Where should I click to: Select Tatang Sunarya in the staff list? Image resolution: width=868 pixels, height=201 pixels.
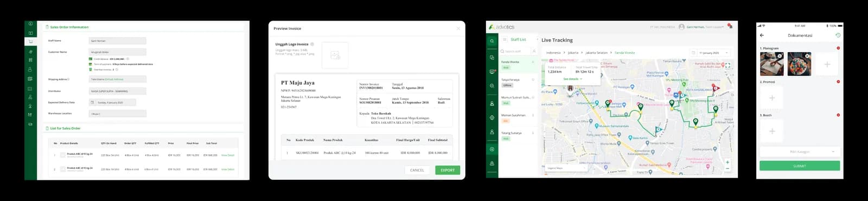click(518, 135)
